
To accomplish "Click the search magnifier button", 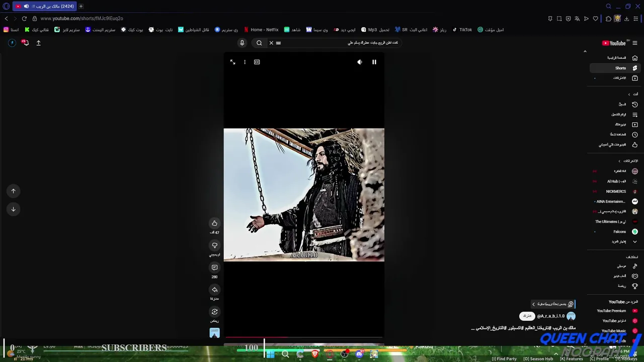I will tap(259, 43).
